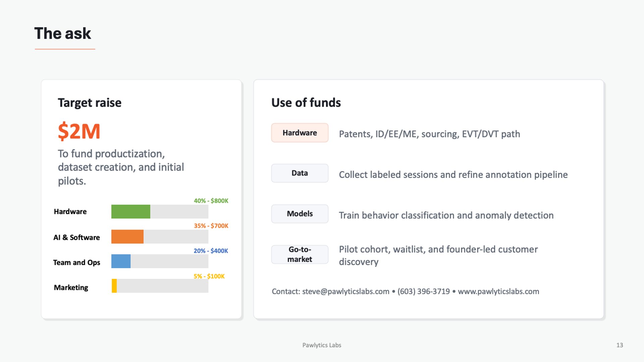Click the 'The ask' slide title
The width and height of the screenshot is (644, 362).
pyautogui.click(x=63, y=34)
